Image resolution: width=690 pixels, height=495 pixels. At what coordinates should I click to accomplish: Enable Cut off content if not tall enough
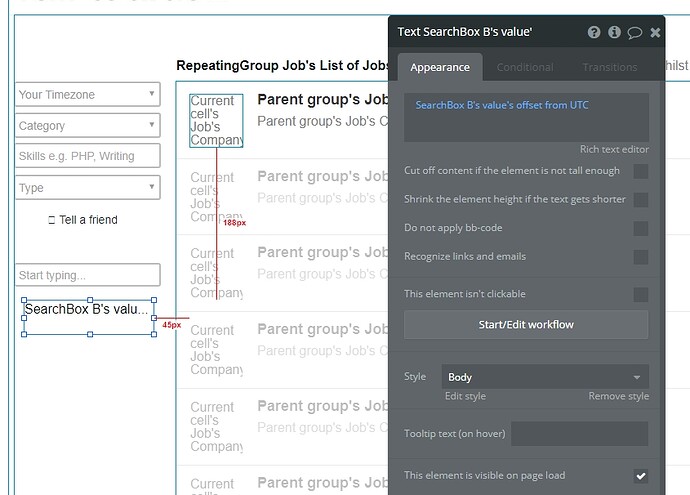point(641,171)
